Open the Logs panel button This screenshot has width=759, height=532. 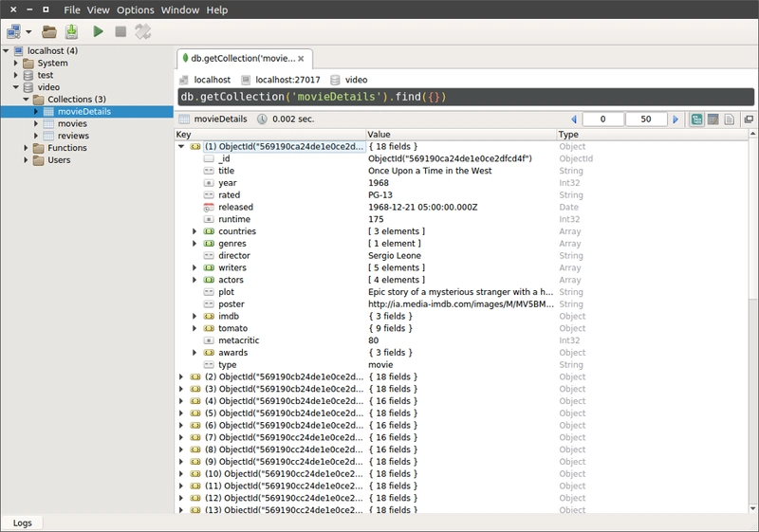22,523
